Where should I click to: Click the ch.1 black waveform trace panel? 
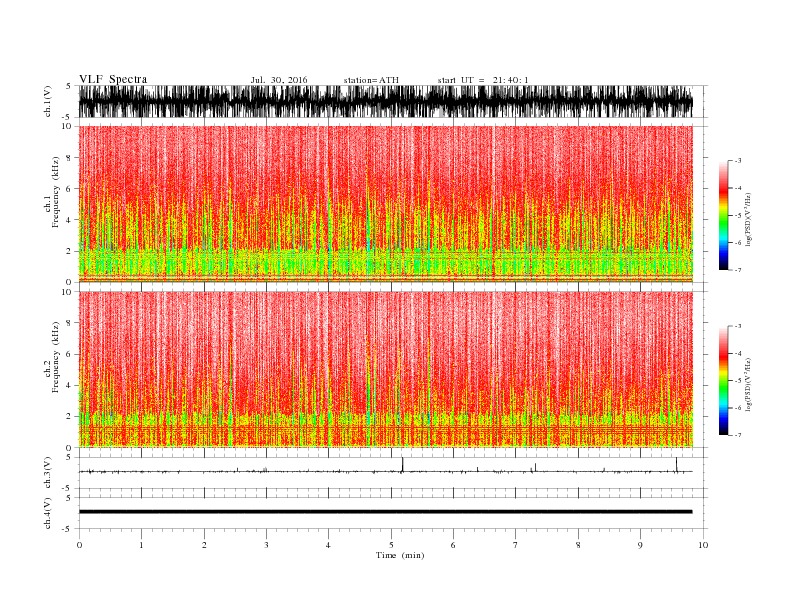click(386, 101)
